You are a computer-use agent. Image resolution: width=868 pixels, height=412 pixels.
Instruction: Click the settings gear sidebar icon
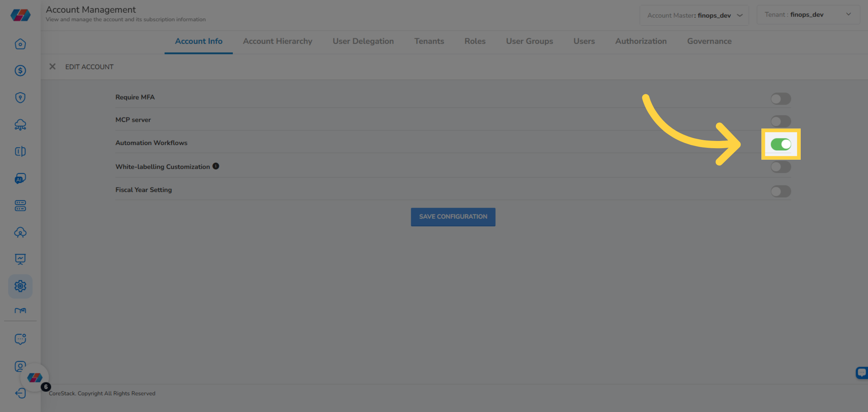pos(20,286)
